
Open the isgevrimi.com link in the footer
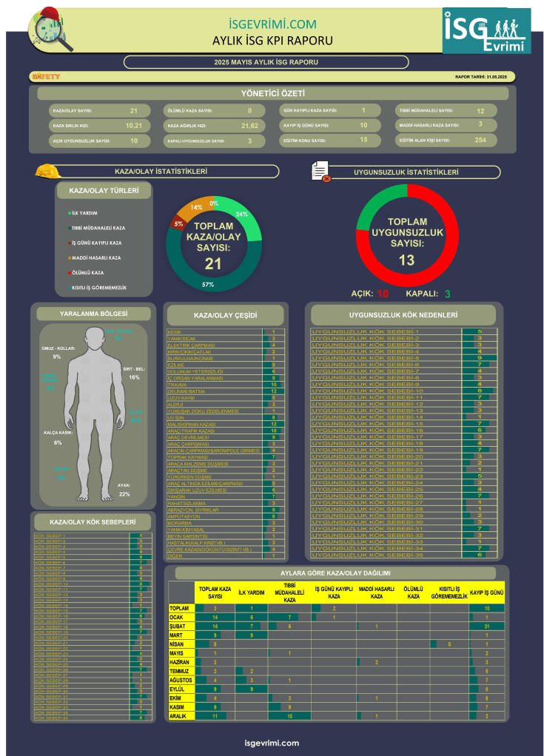pos(272,742)
